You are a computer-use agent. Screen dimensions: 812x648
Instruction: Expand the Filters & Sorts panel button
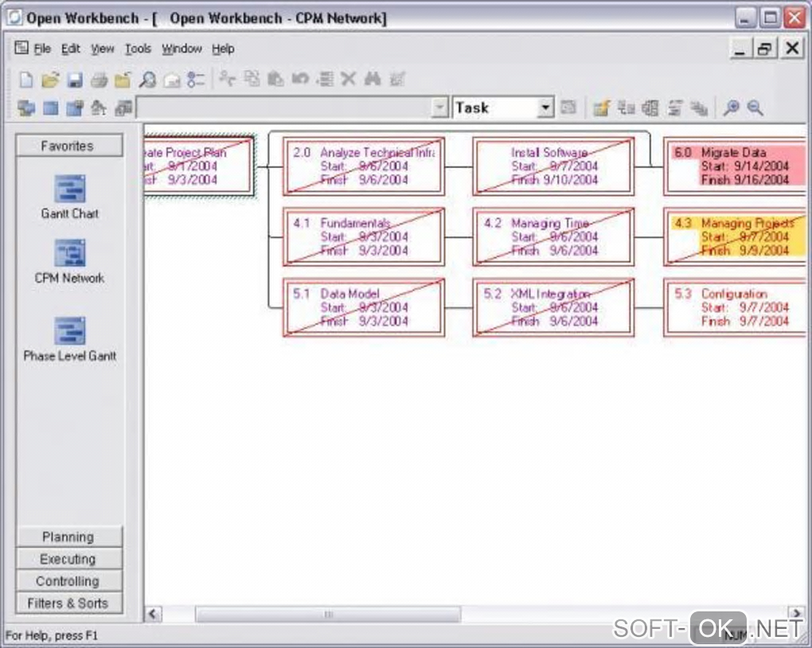(69, 603)
